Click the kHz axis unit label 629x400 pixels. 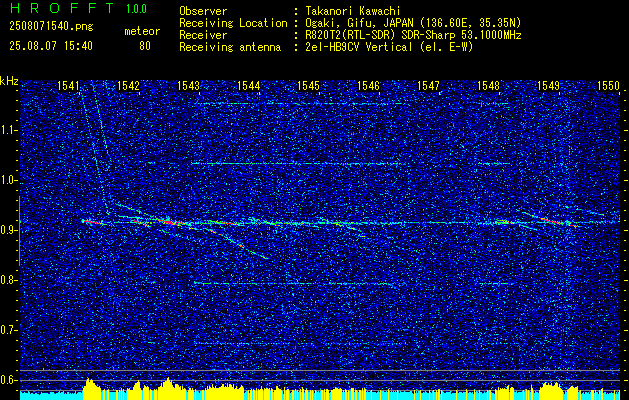coord(9,81)
